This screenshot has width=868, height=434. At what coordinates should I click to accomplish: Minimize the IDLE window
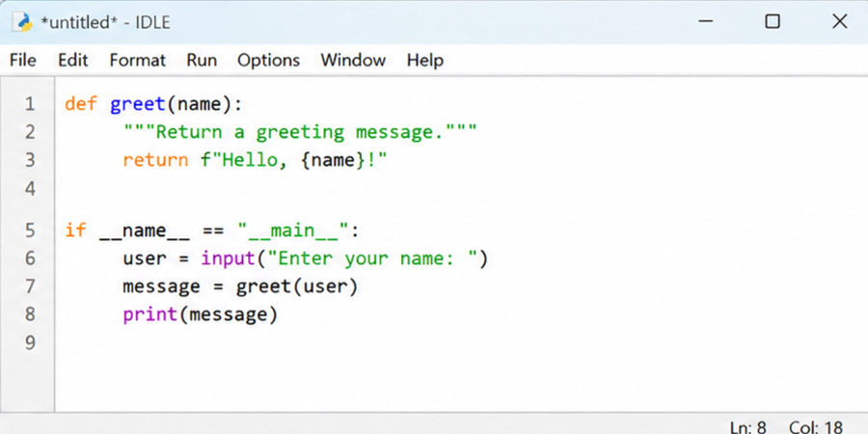pos(705,21)
